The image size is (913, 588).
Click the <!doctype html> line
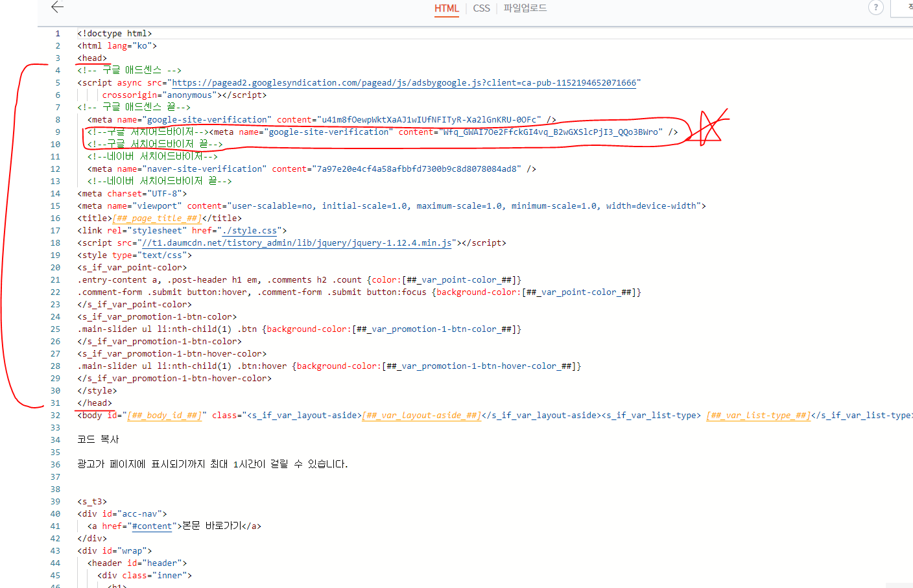[x=115, y=34]
